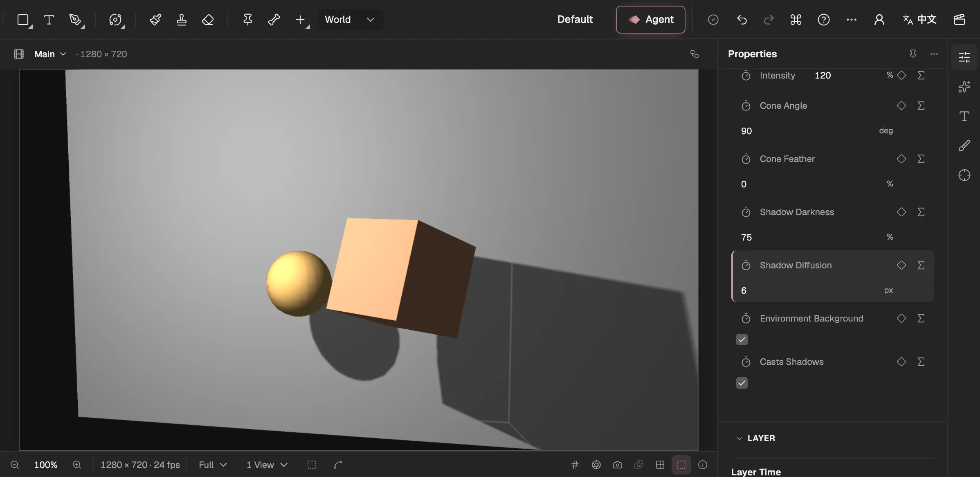Select the rectangle shape tool
This screenshot has width=980, height=477.
tap(23, 20)
